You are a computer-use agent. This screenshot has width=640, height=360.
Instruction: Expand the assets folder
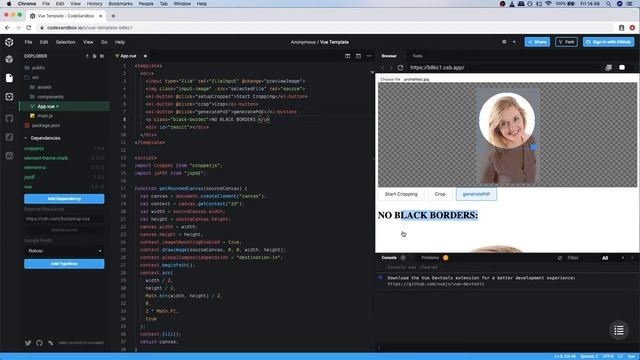click(x=41, y=87)
